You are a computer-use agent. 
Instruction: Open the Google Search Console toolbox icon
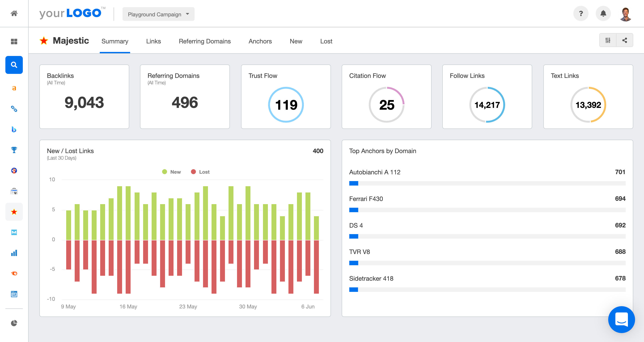tap(14, 191)
